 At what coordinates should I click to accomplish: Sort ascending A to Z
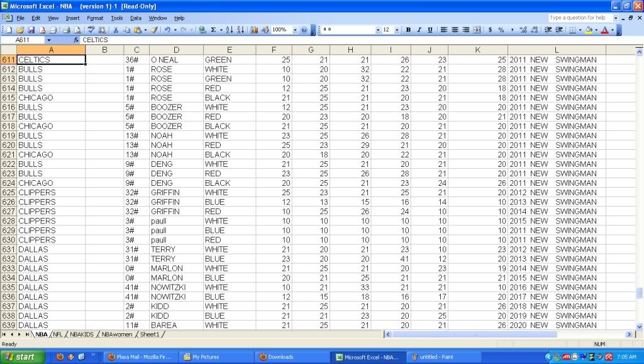(x=229, y=30)
